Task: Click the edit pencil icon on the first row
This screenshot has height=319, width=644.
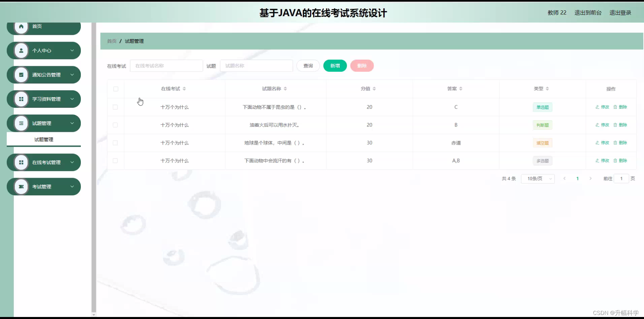Action: pyautogui.click(x=597, y=107)
